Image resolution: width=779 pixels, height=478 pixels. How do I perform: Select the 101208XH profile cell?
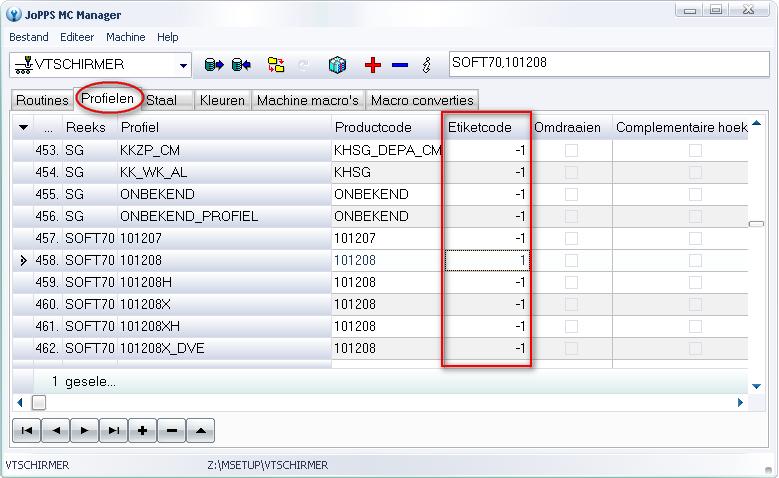click(x=224, y=326)
